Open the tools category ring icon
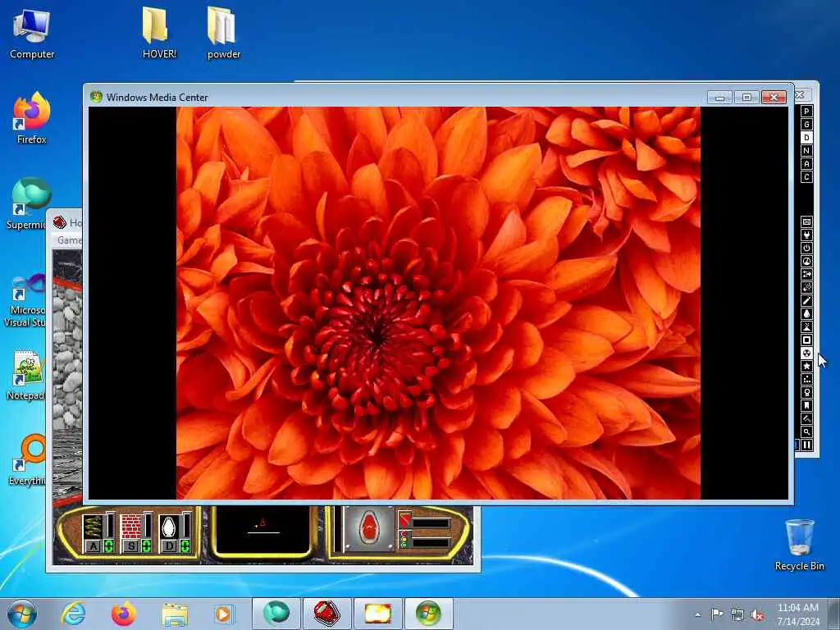The height and width of the screenshot is (630, 840). click(x=806, y=392)
